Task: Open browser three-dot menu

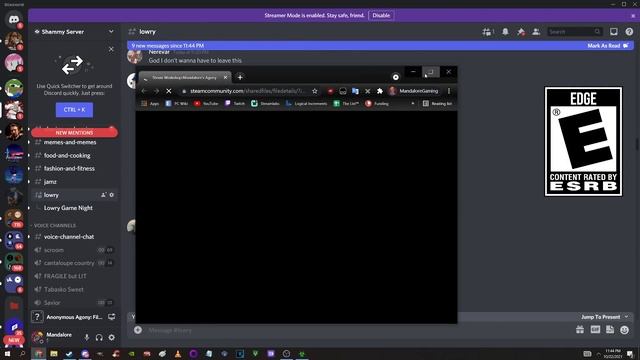Action: coord(449,91)
